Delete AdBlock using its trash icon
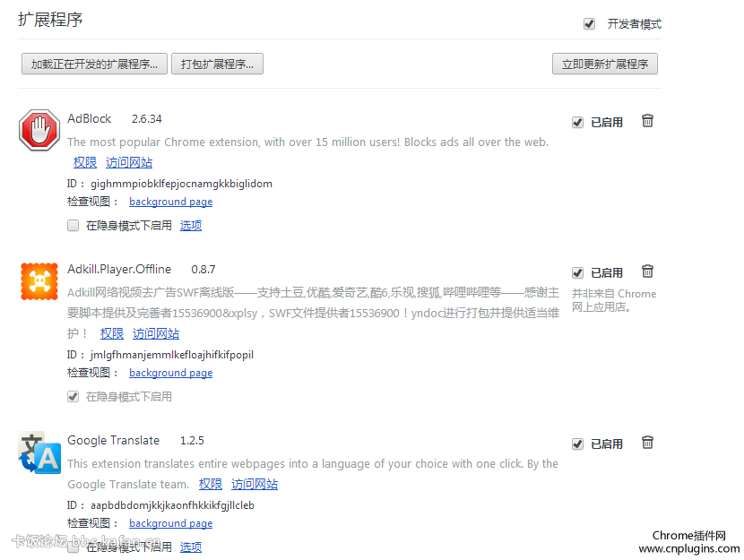Screen dimensions: 744x560 click(x=647, y=121)
